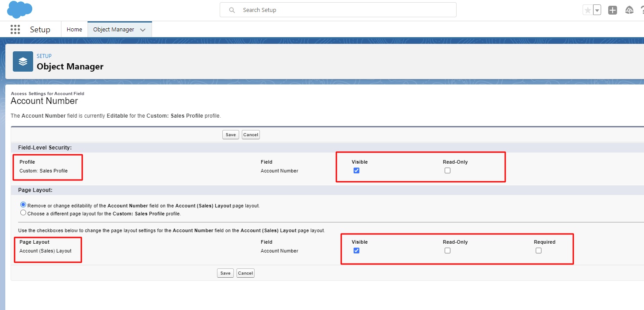Open the Trailhead guidance icon

[629, 10]
